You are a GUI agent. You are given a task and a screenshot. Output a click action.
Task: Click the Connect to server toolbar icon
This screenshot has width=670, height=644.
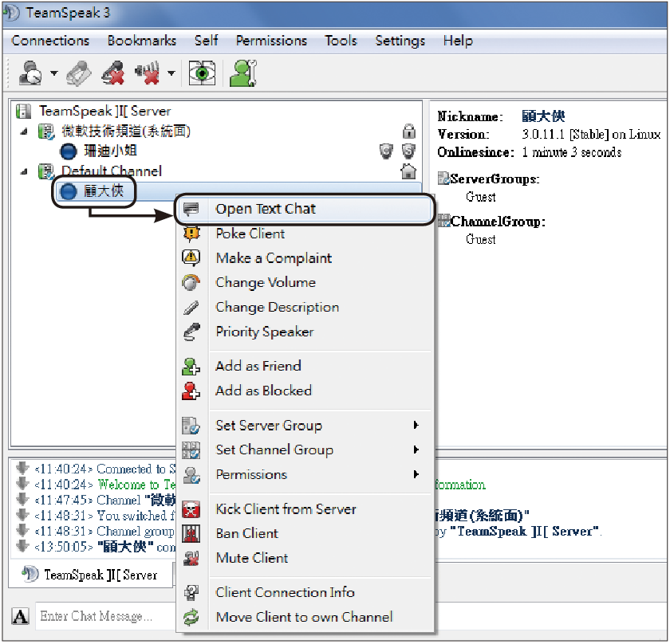click(30, 73)
